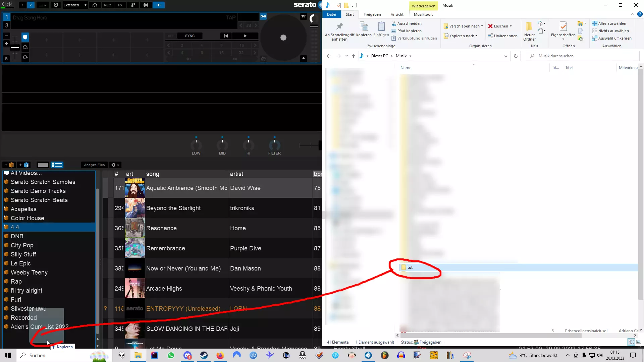
Task: Open the library settings gear dropdown
Action: pos(115,165)
